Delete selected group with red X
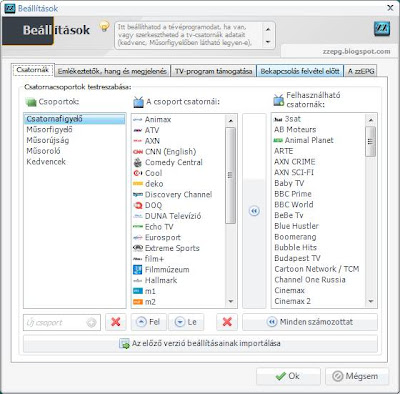 (116, 322)
